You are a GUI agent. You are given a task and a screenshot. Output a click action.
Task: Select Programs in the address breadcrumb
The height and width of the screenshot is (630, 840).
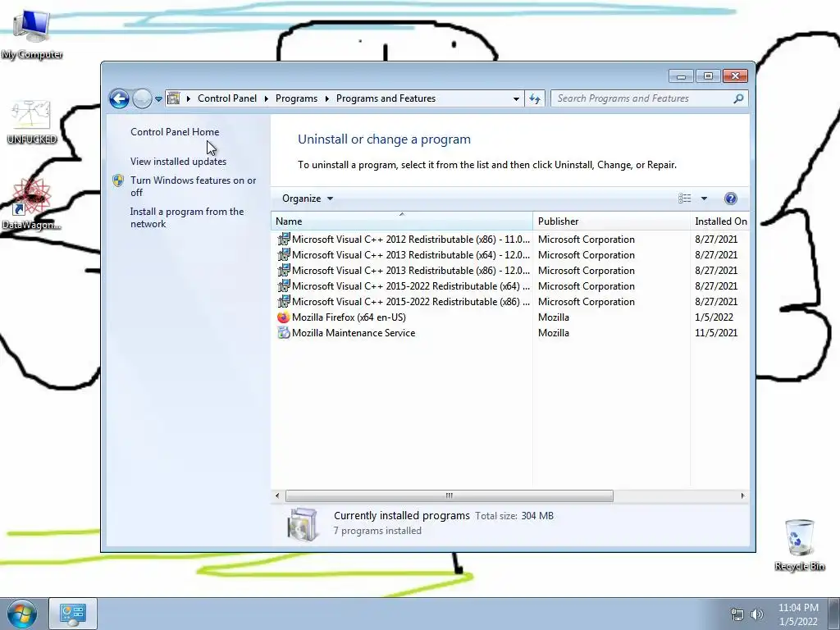tap(296, 98)
